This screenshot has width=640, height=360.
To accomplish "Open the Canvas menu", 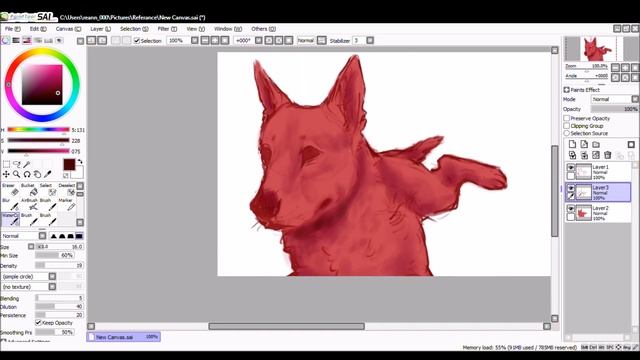I will [x=68, y=29].
